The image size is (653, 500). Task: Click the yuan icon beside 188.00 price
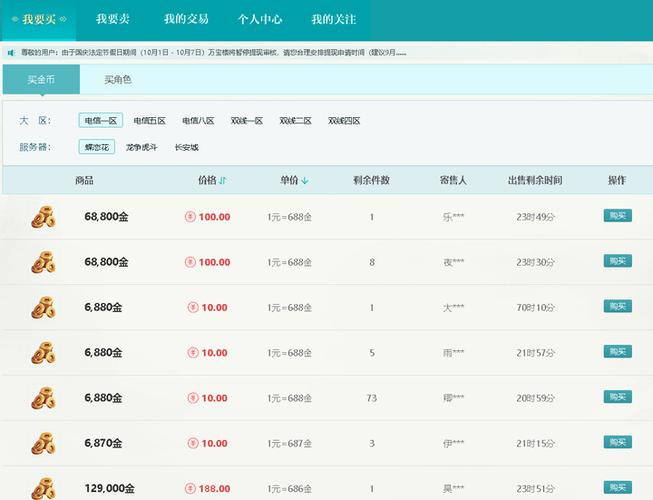pyautogui.click(x=190, y=488)
